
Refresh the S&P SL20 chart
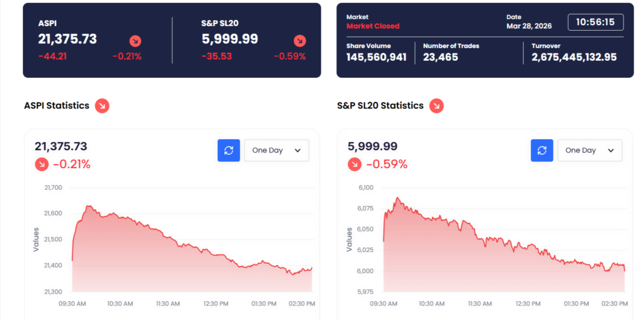coord(541,150)
